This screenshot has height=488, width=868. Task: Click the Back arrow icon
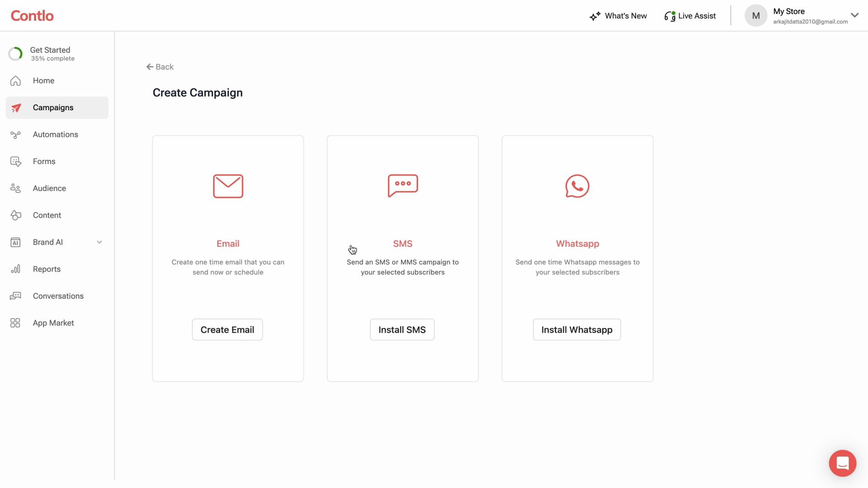pyautogui.click(x=150, y=67)
